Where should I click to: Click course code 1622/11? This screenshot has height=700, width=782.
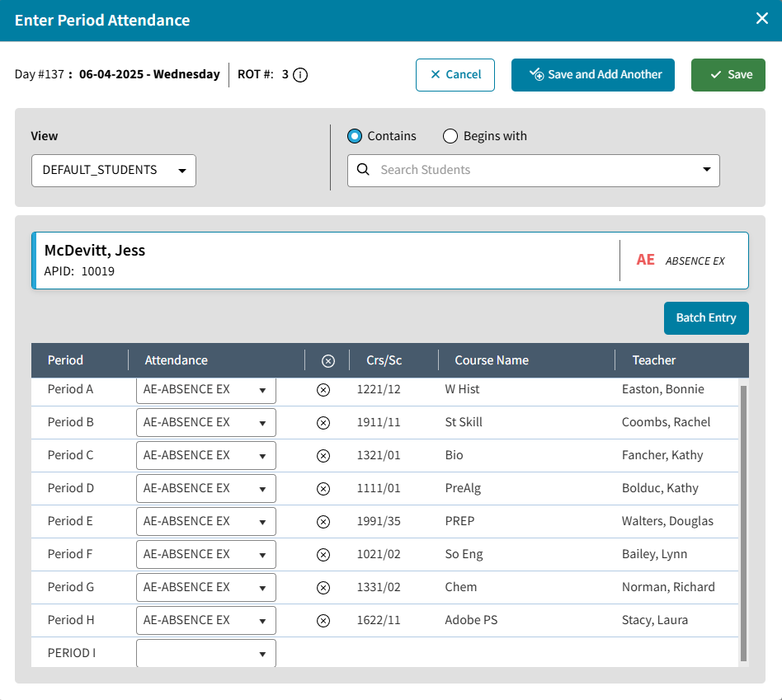coord(379,620)
